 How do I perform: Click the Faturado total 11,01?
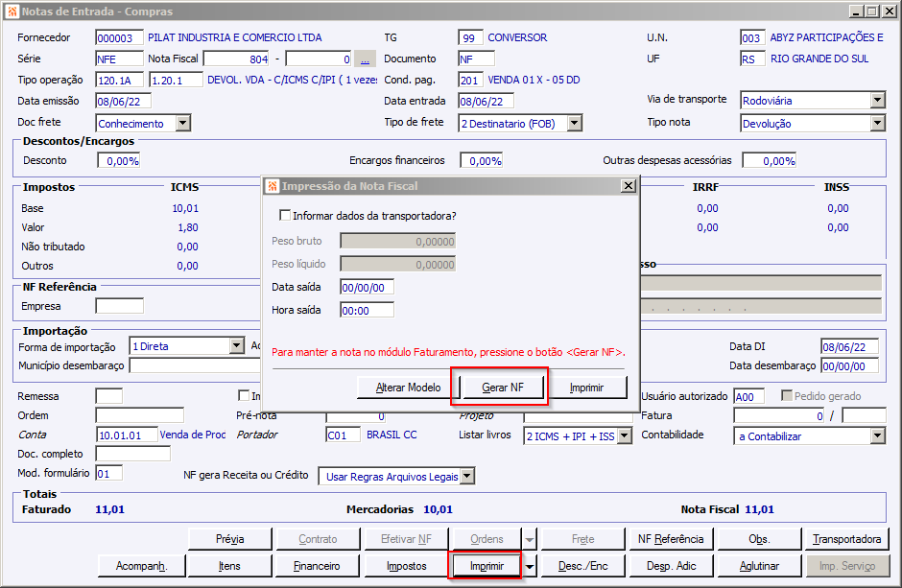coord(110,509)
